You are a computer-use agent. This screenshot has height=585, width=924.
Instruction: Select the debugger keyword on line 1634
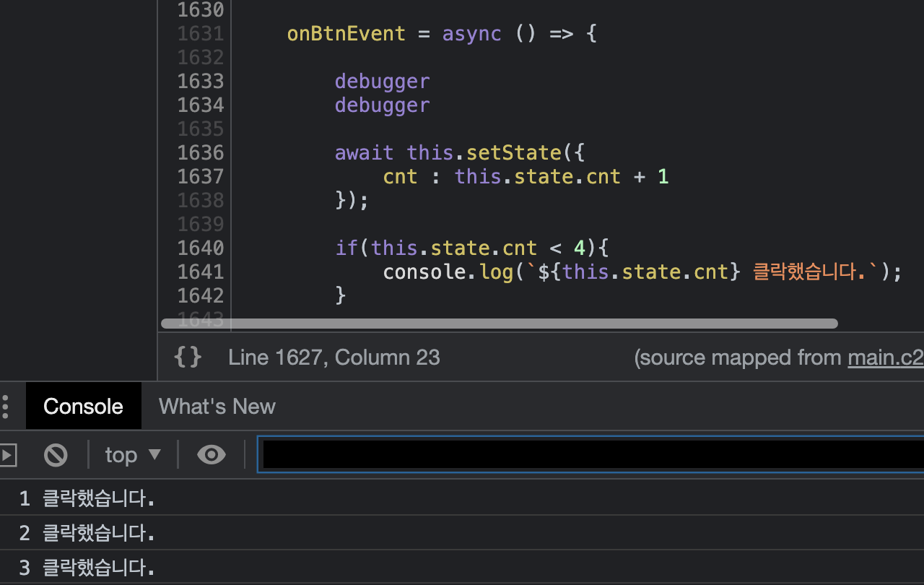tap(382, 105)
